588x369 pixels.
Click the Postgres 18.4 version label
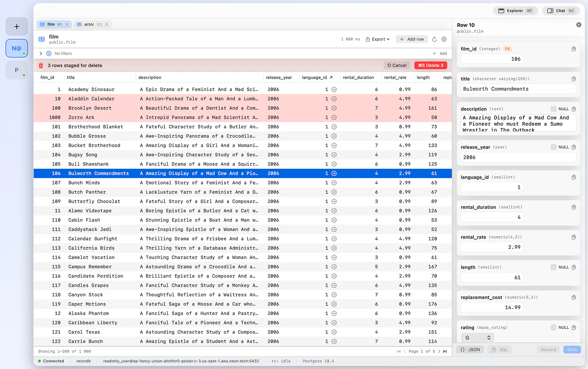[x=318, y=361]
